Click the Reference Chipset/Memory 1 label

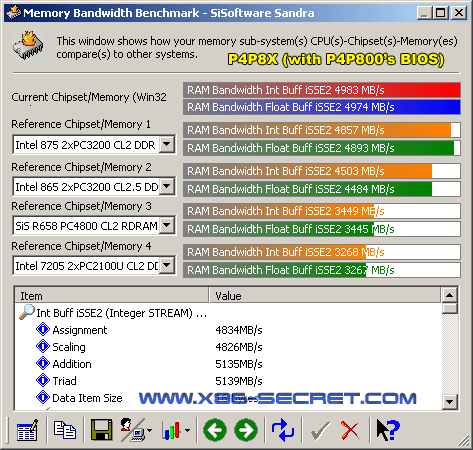tap(81, 124)
